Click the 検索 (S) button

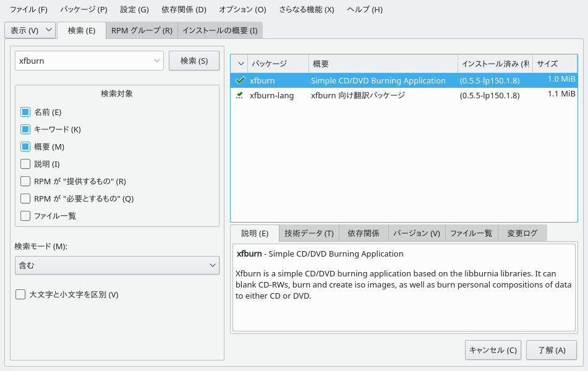point(194,61)
